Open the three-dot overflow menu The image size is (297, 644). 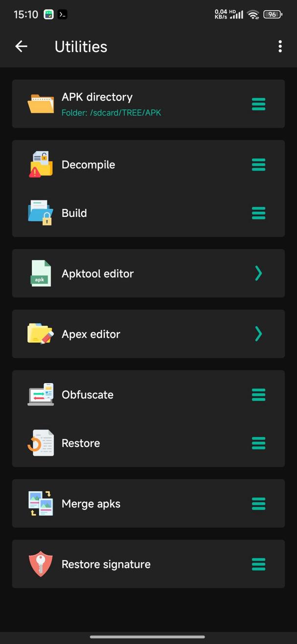280,46
